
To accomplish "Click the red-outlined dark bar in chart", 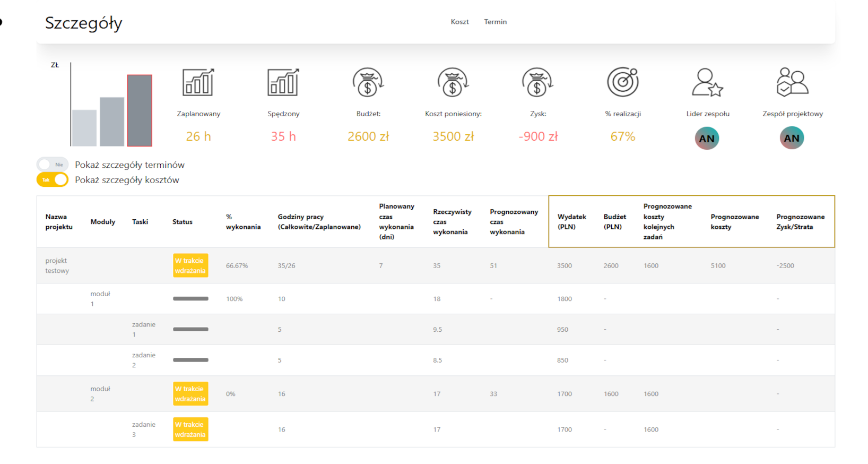I will click(x=140, y=110).
